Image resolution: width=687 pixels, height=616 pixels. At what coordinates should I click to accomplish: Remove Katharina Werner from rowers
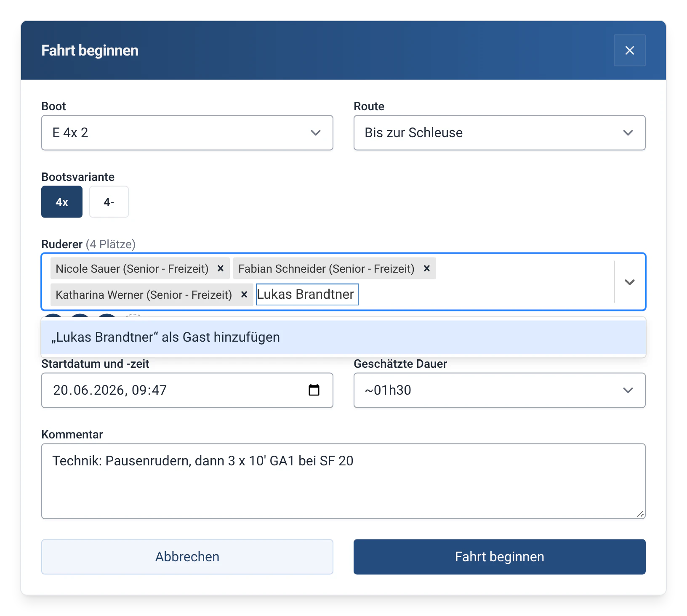(x=244, y=295)
